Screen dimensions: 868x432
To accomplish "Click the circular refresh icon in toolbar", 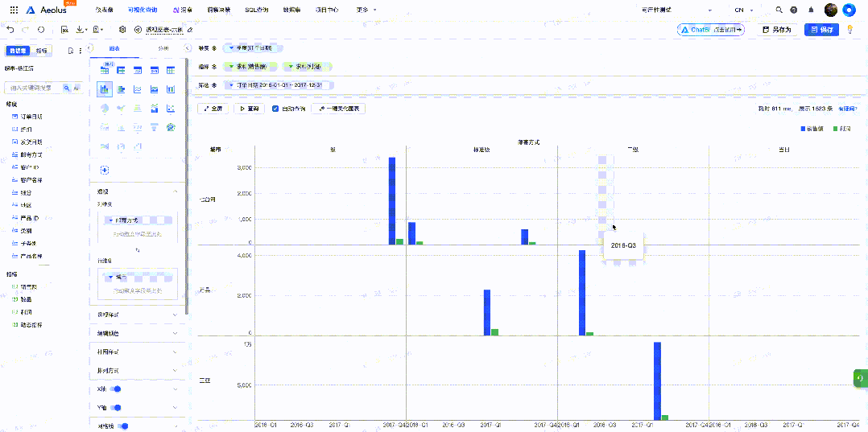I will pos(41,29).
